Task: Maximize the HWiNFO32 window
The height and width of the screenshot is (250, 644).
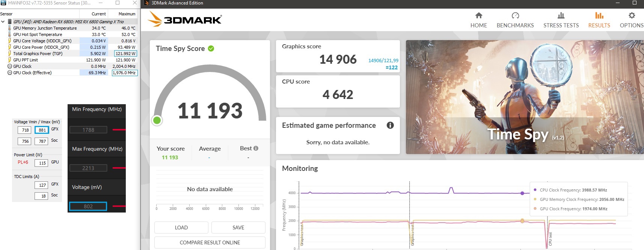Action: [118, 3]
